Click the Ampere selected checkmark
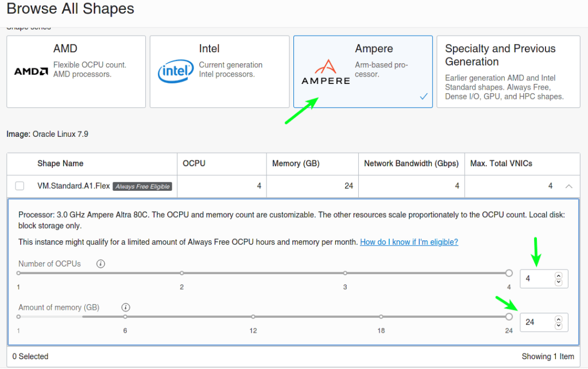This screenshot has height=369, width=588. 424,97
